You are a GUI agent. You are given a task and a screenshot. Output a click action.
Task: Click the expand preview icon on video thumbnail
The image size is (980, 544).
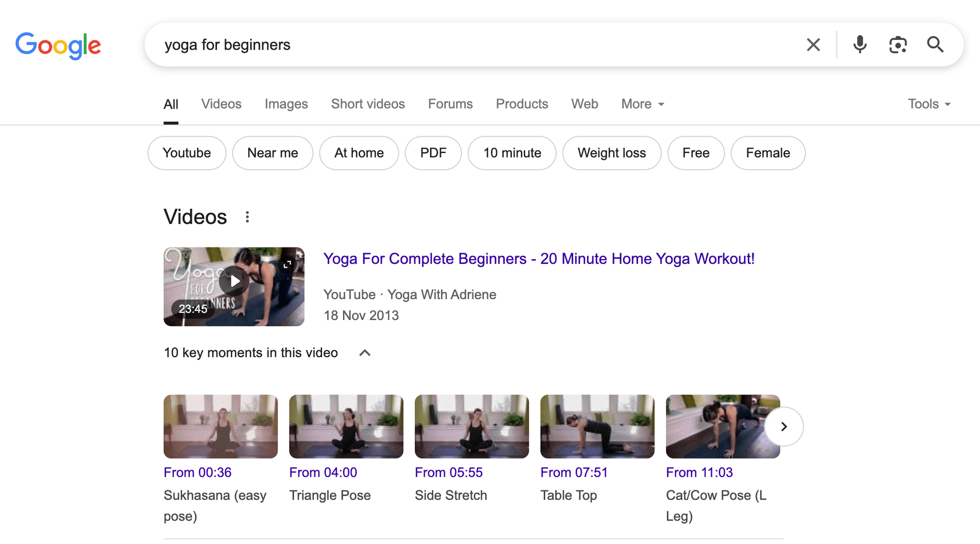(287, 264)
